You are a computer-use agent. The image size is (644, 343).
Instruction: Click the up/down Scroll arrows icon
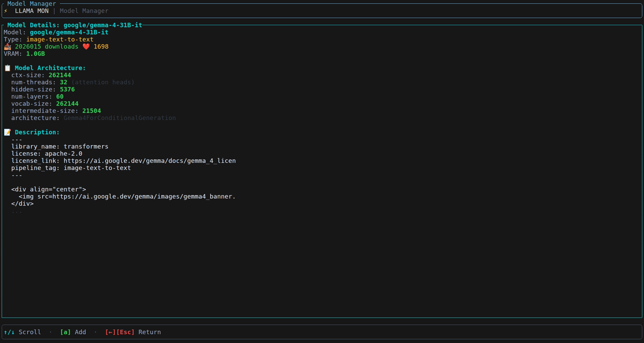[9, 332]
